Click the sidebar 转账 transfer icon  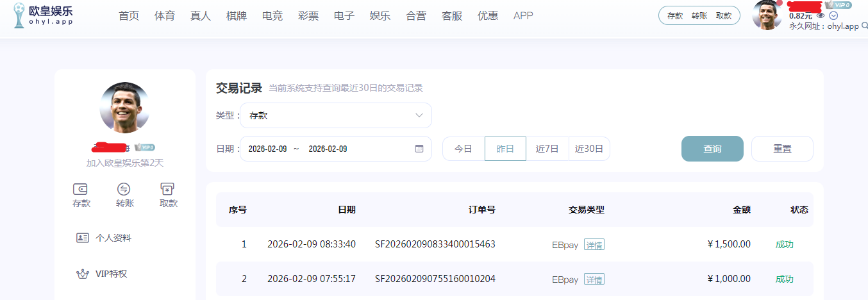point(124,189)
